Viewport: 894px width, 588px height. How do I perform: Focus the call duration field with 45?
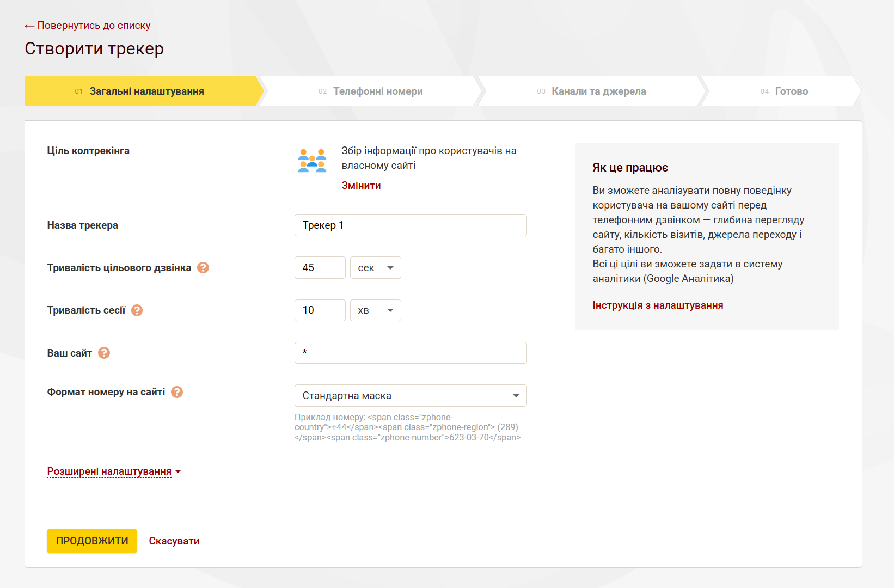(320, 268)
